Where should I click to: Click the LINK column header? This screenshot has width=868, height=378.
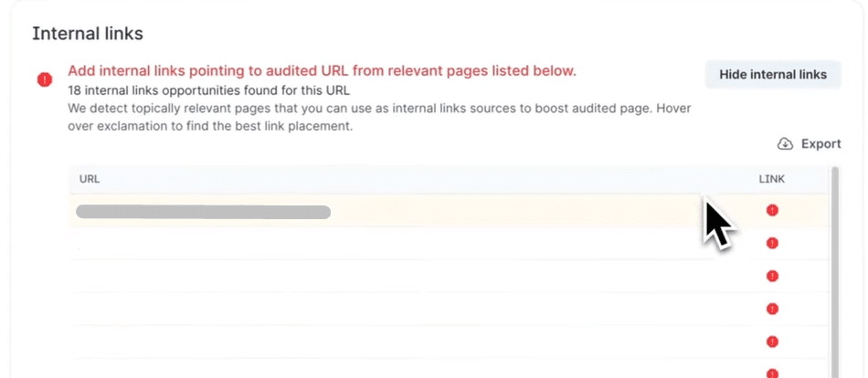[x=772, y=179]
